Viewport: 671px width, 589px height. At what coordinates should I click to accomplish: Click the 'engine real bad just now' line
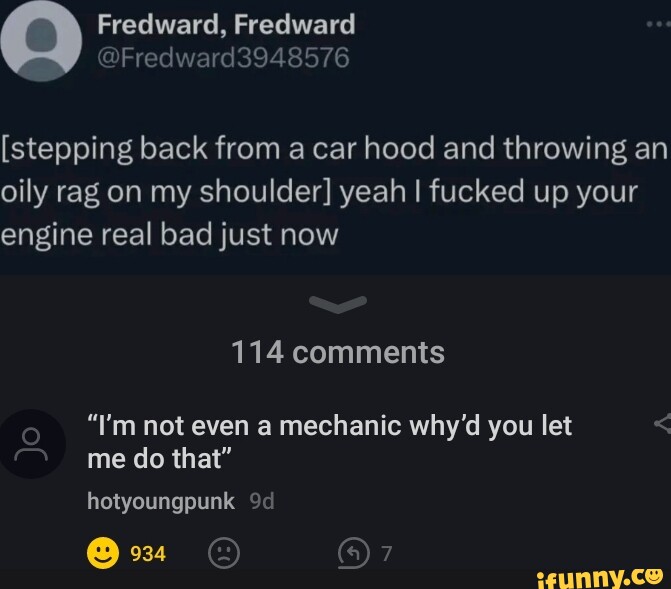pyautogui.click(x=169, y=235)
